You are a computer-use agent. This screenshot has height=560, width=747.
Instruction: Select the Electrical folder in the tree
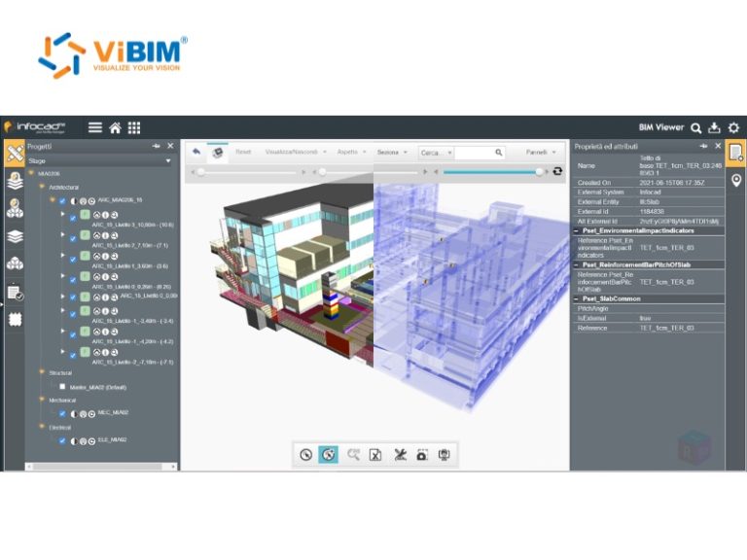pyautogui.click(x=59, y=428)
